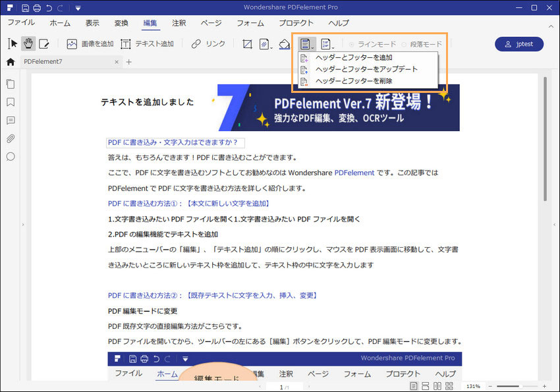The image size is (560, 392).
Task: Click the page number input field
Action: coord(285,387)
